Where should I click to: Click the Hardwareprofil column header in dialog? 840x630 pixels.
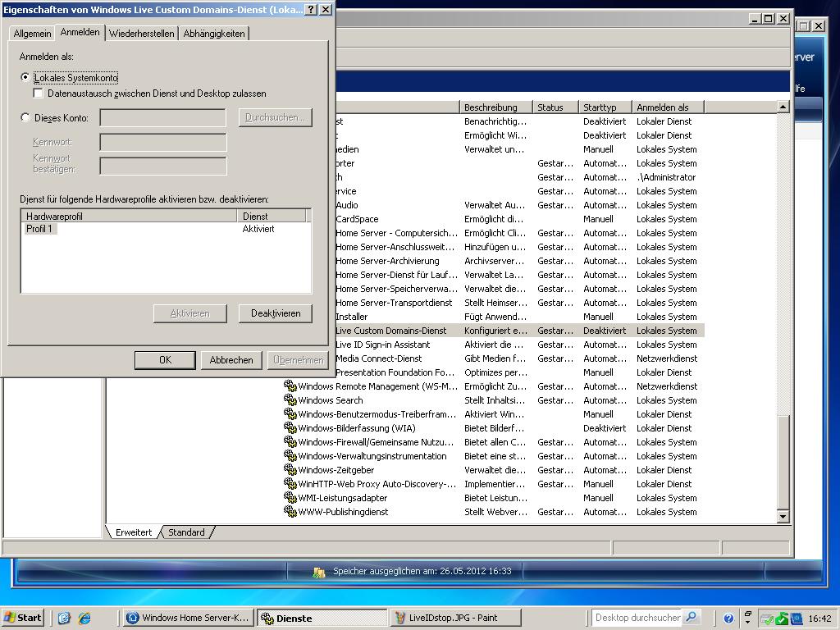(129, 216)
